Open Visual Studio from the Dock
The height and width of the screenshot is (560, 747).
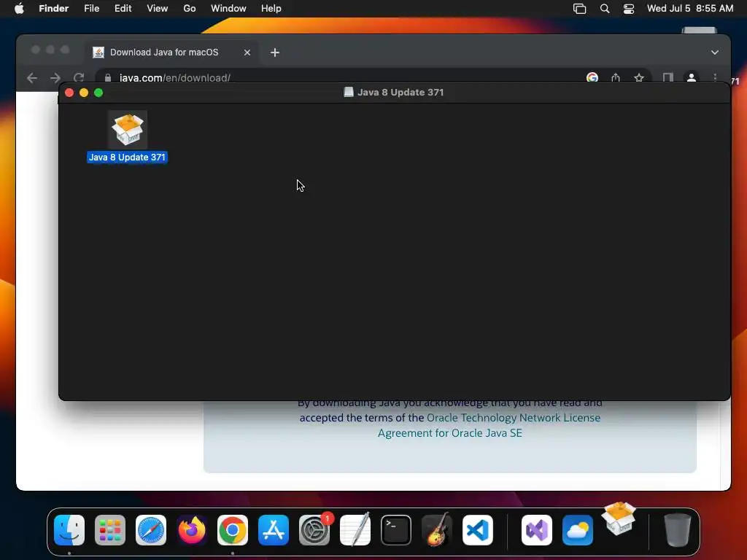click(537, 530)
